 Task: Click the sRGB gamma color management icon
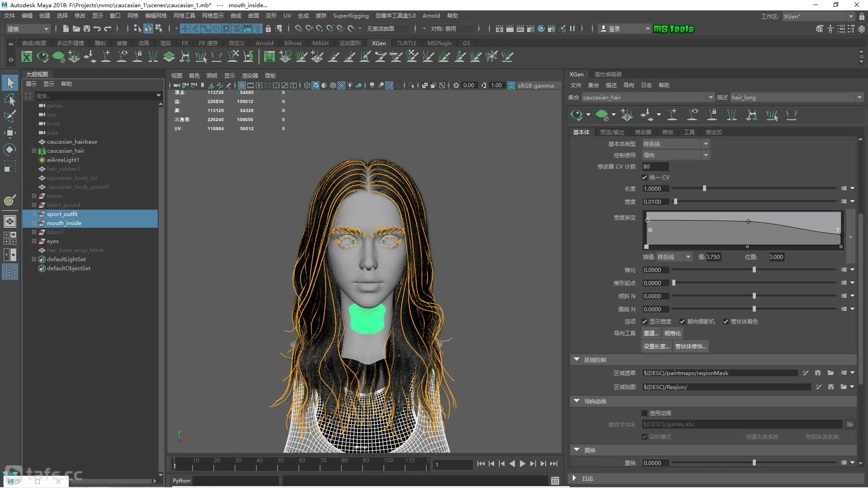(511, 85)
